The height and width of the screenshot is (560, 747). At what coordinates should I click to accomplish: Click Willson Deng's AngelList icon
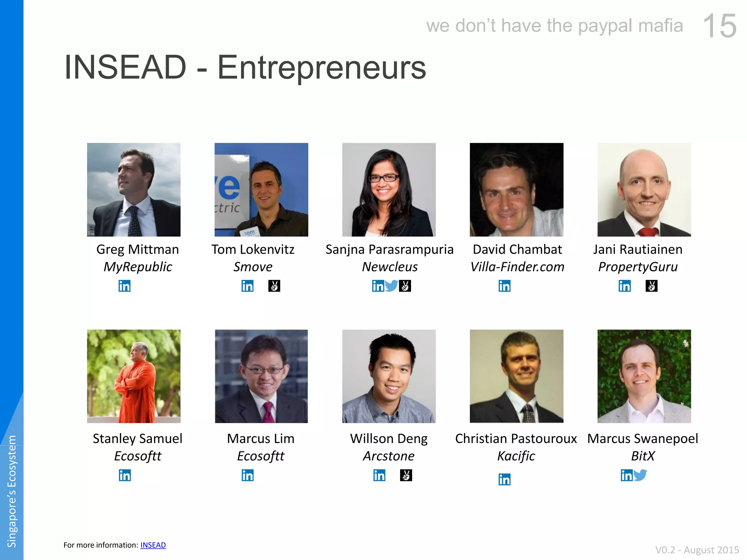pos(406,475)
